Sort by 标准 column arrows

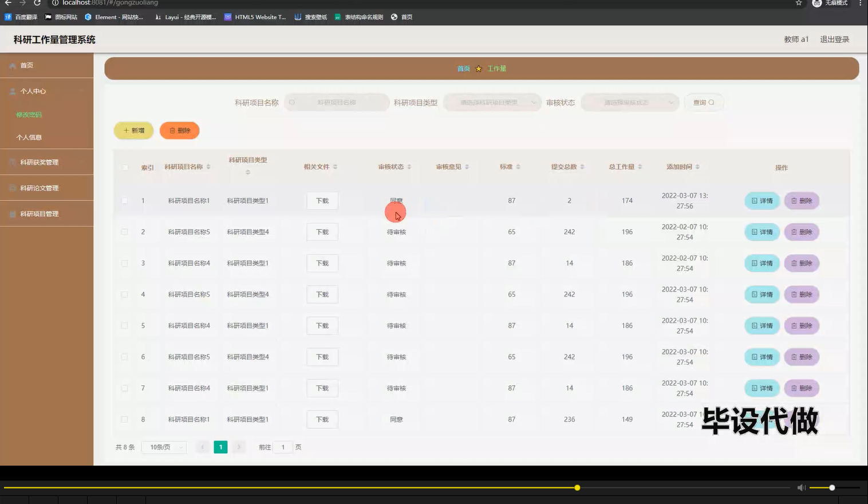[x=518, y=167]
